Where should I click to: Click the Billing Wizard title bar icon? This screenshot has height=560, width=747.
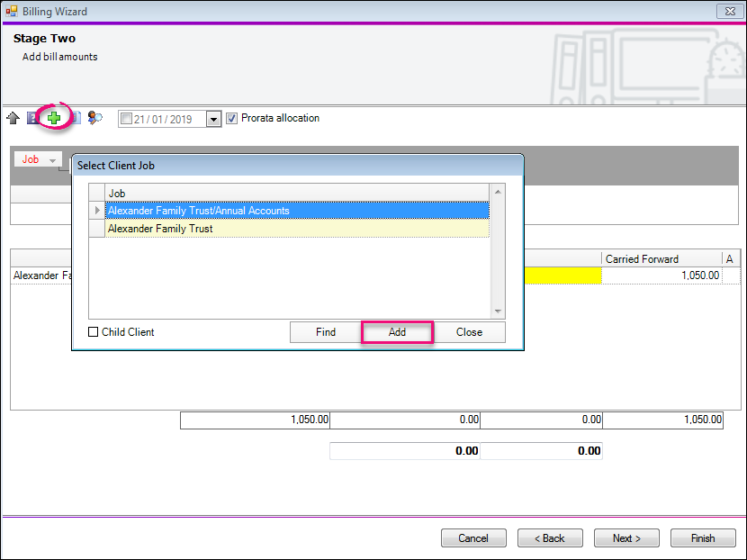click(11, 11)
